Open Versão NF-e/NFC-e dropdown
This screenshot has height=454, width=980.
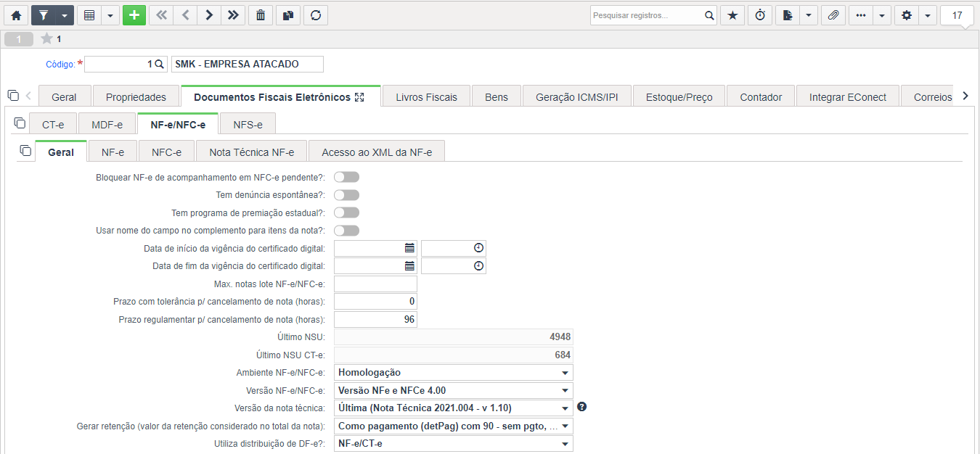click(454, 390)
